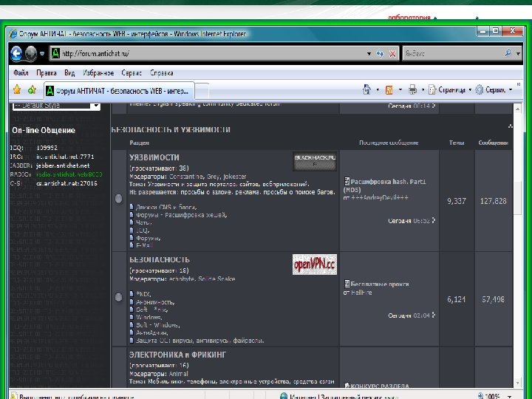
Task: Open subforum Форумы - Расшифровка хешей
Action: tap(182, 215)
